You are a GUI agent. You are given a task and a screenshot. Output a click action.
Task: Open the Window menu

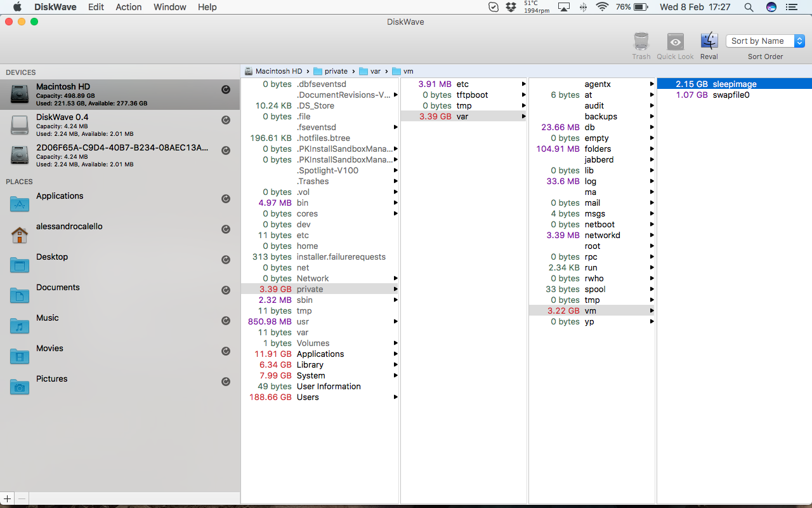tap(170, 7)
